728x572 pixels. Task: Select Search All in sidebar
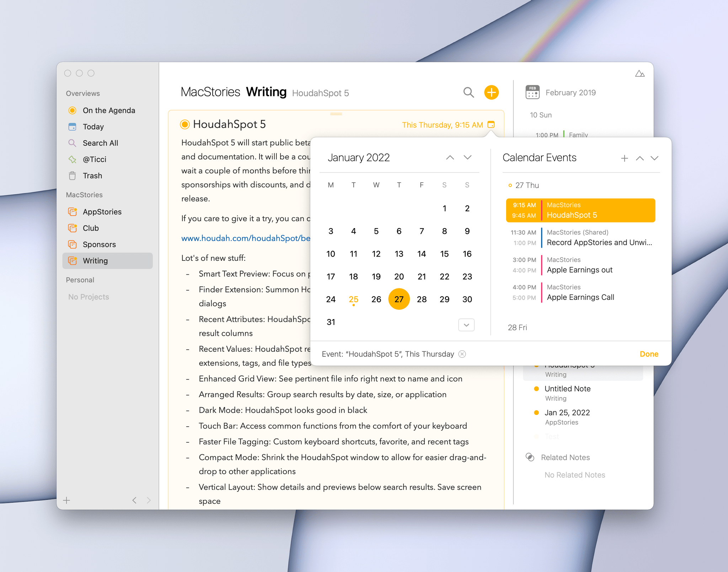pyautogui.click(x=107, y=143)
